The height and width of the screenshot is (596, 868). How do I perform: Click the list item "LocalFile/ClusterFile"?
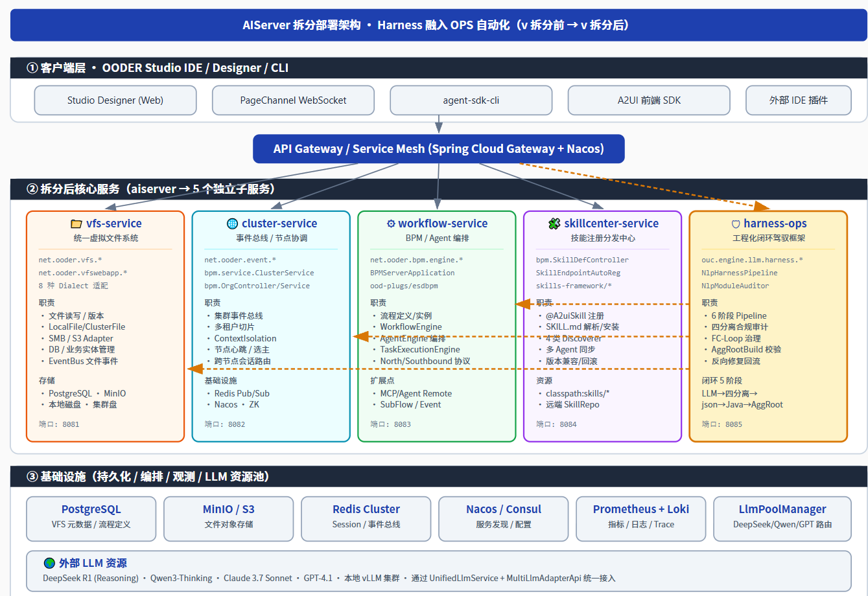pyautogui.click(x=87, y=327)
